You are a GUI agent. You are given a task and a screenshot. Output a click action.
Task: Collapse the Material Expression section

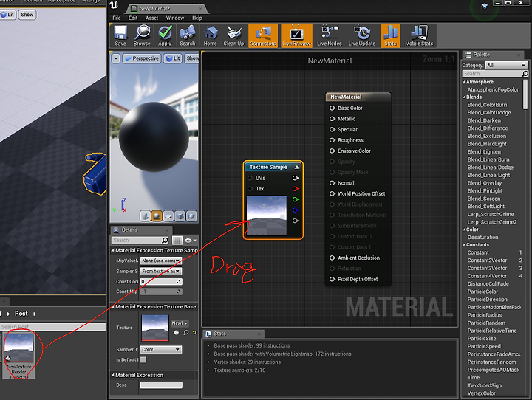(x=112, y=375)
